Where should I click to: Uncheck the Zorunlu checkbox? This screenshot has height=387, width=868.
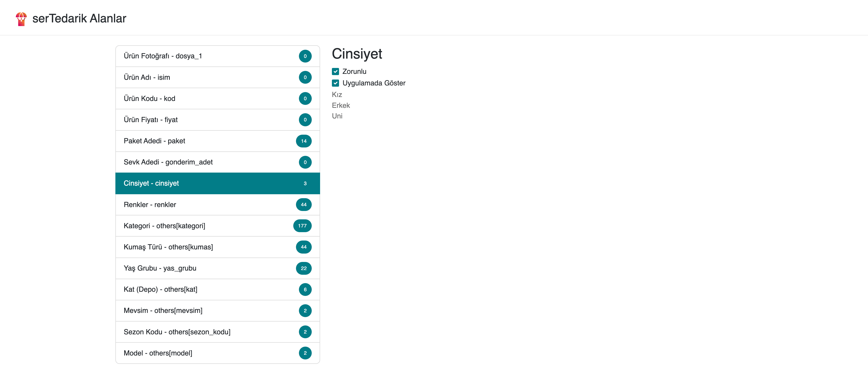click(335, 71)
